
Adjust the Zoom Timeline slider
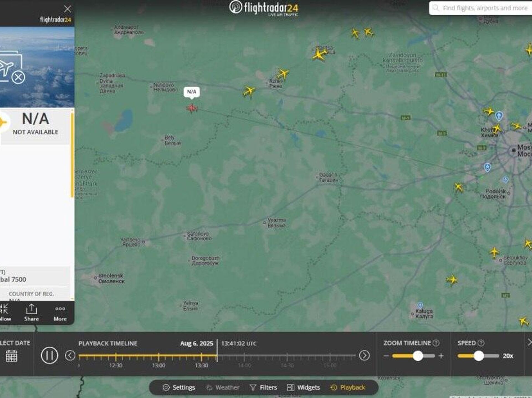click(418, 356)
